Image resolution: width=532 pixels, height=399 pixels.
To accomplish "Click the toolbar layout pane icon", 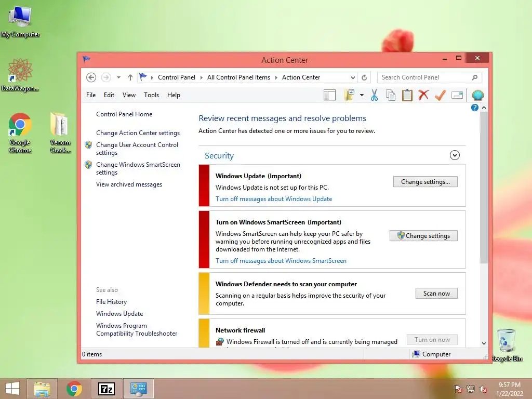I will (x=329, y=96).
